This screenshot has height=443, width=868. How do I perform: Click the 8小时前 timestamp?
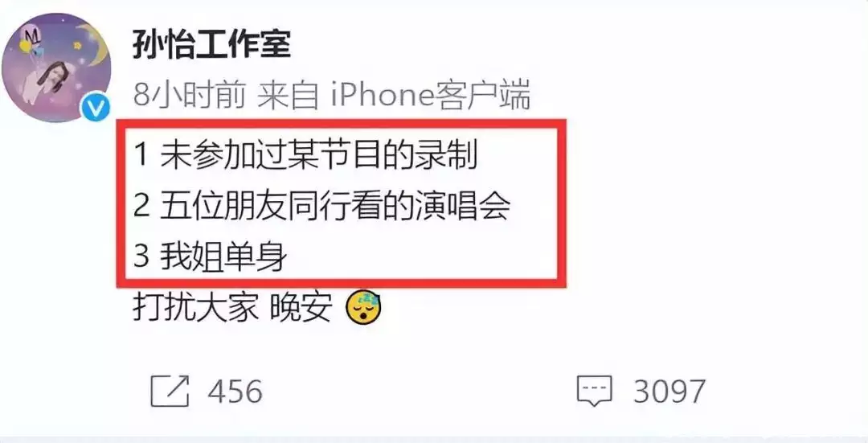point(190,95)
